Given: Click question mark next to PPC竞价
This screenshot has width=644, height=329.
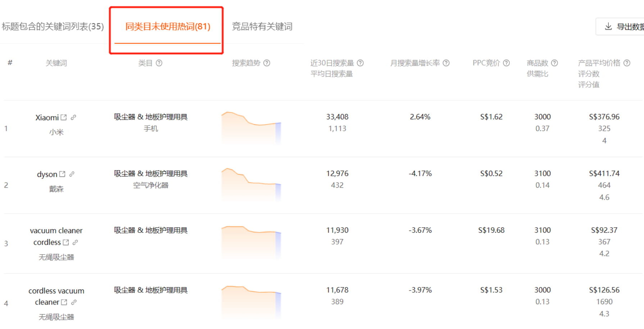Looking at the screenshot, I should click(x=507, y=63).
